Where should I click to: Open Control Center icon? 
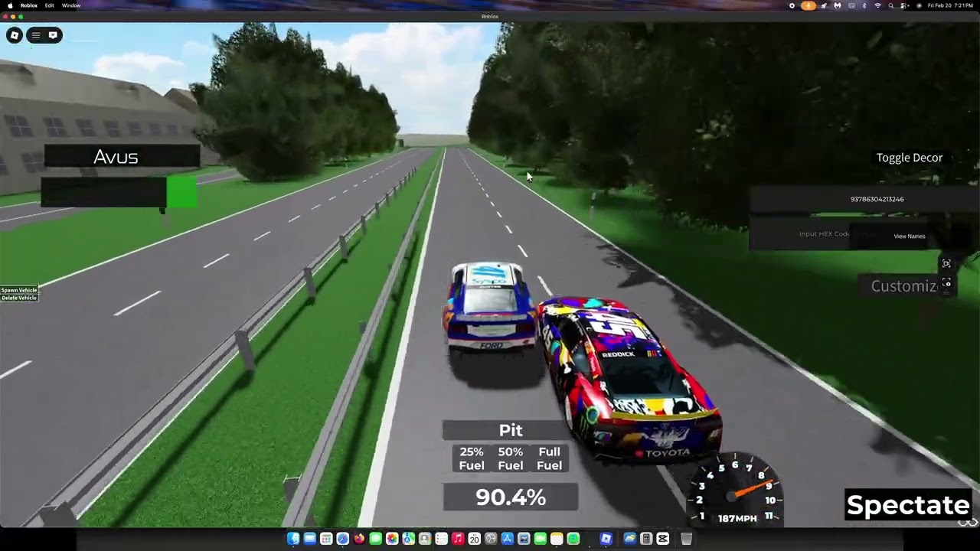tap(903, 5)
